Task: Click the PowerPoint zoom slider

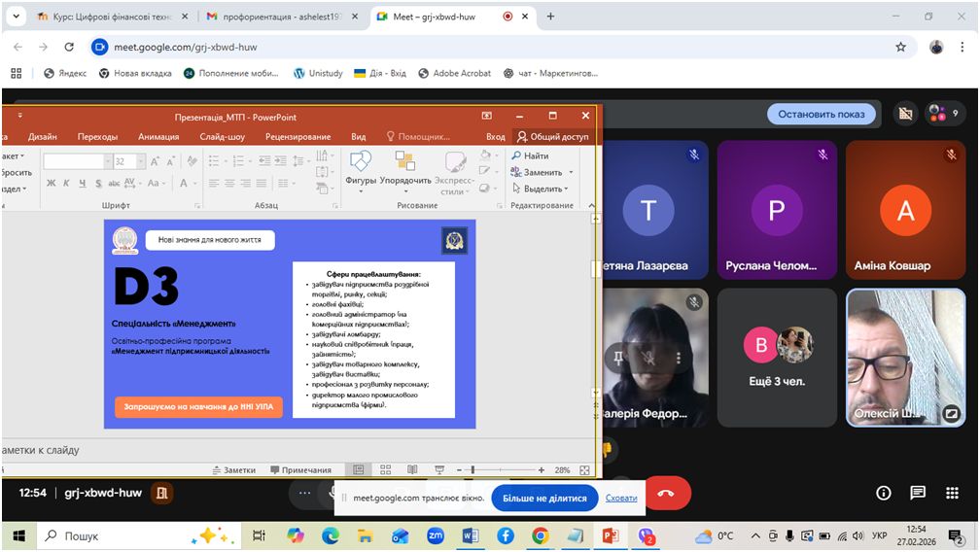Action: [473, 469]
